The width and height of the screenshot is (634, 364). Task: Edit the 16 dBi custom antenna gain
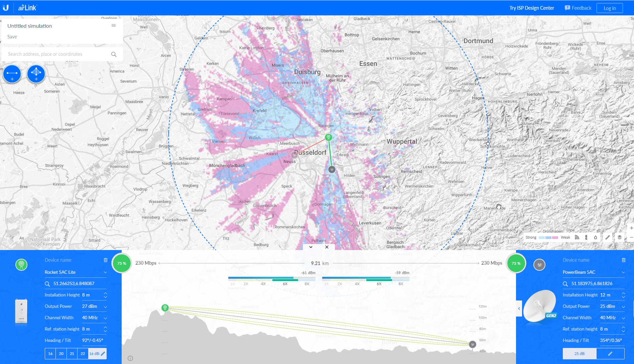97,354
